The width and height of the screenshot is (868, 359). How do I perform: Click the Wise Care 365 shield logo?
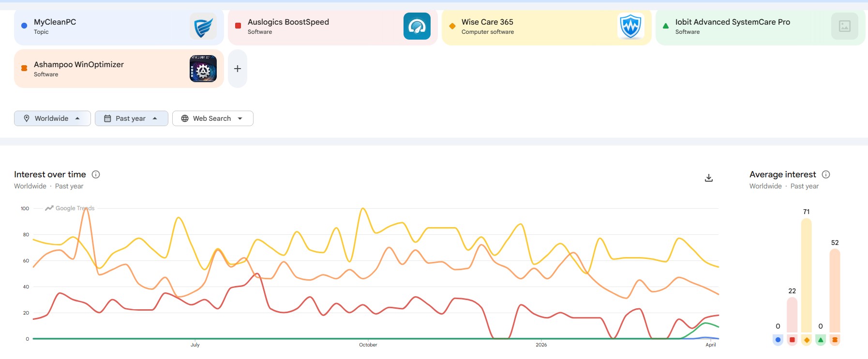pos(631,26)
